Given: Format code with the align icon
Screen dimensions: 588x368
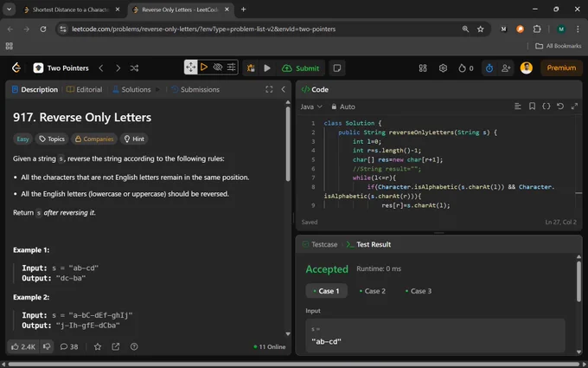Looking at the screenshot, I should point(517,107).
